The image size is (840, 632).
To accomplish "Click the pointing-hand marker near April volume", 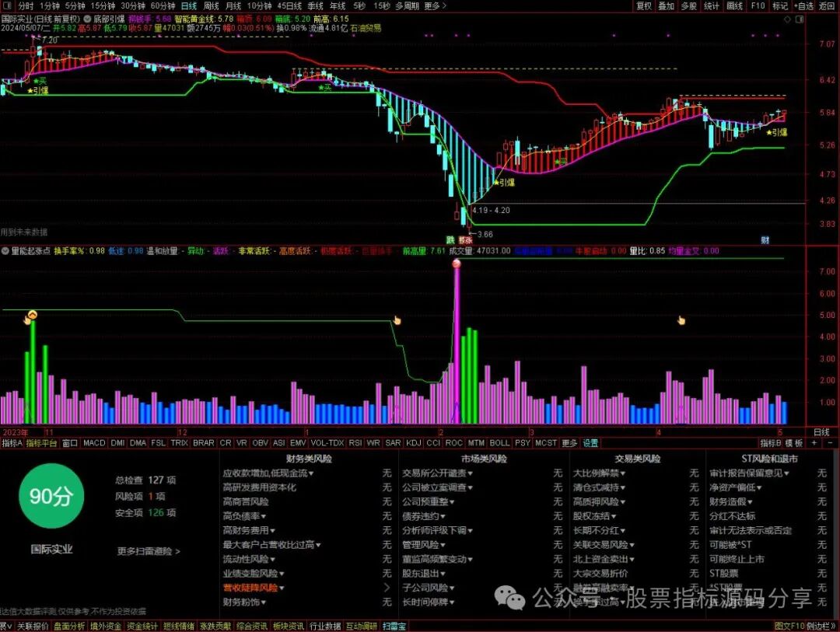I will click(681, 320).
